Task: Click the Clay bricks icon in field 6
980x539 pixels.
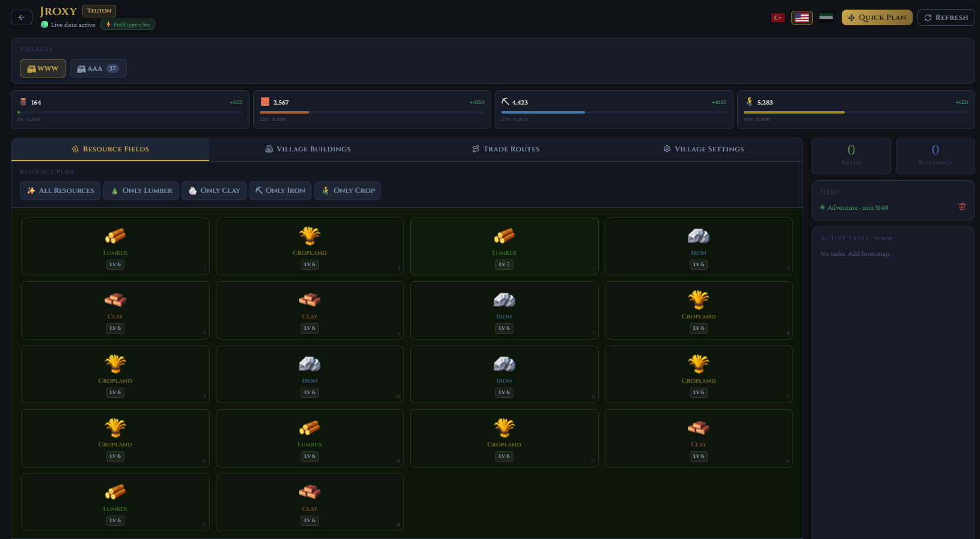Action: 310,300
